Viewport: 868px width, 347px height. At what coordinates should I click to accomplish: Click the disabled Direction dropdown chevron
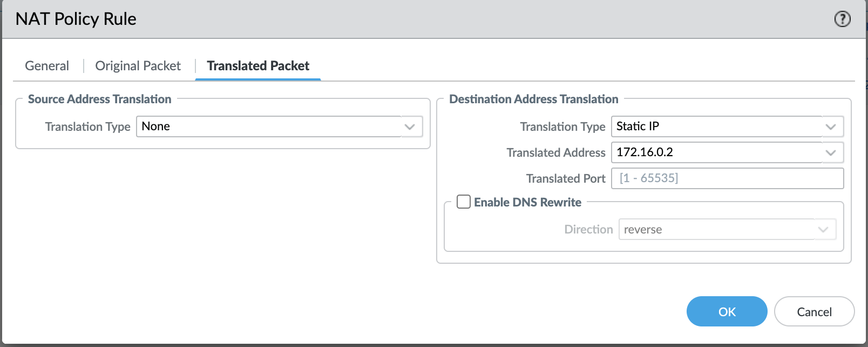coord(823,229)
